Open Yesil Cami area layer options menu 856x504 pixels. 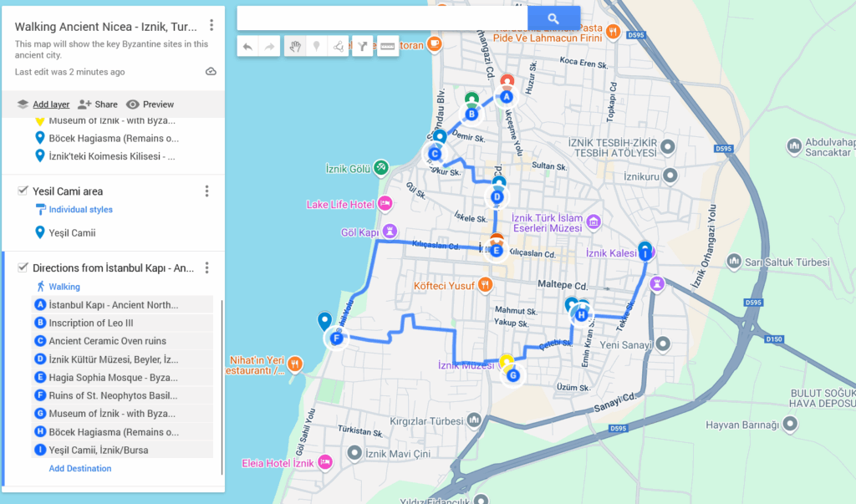207,191
